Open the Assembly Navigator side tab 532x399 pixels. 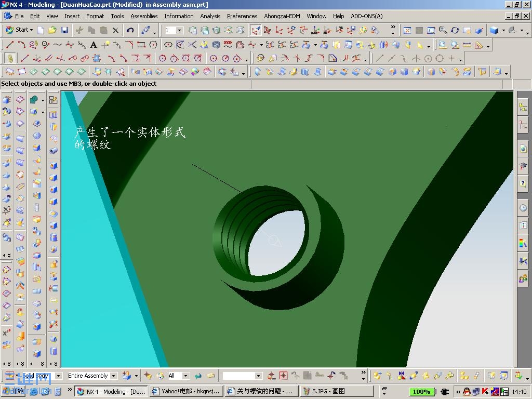[523, 107]
